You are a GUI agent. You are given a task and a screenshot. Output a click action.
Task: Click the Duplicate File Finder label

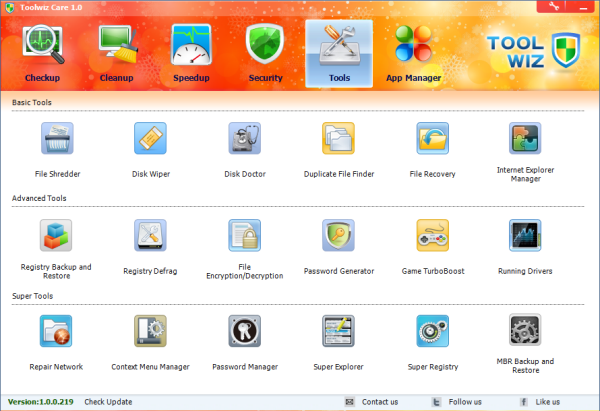coord(339,174)
